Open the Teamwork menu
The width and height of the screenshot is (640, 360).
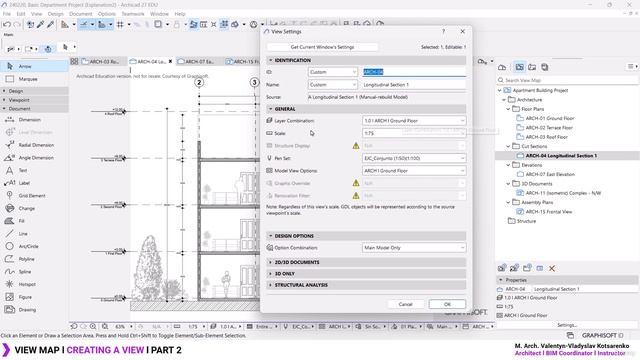coord(133,14)
